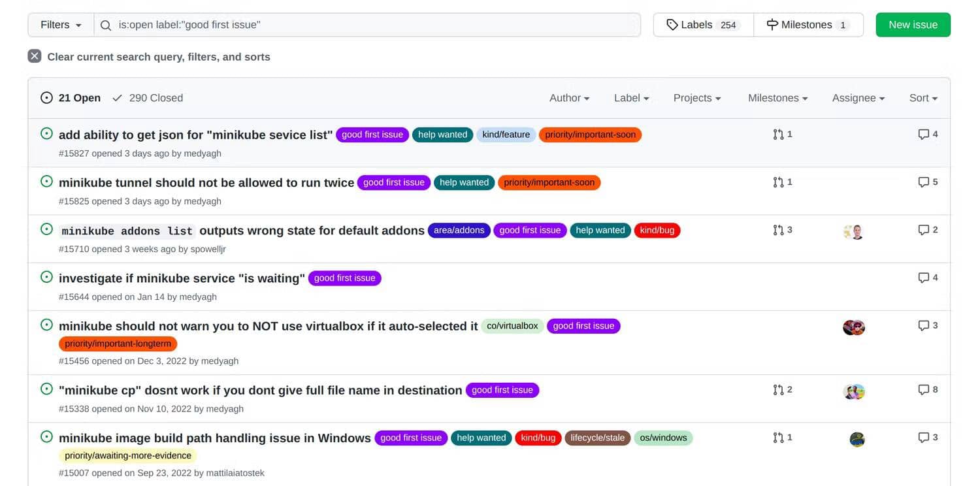Viewport: 980px width, 486px height.
Task: Open issue about virtualbox auto-selected warning
Action: [269, 326]
